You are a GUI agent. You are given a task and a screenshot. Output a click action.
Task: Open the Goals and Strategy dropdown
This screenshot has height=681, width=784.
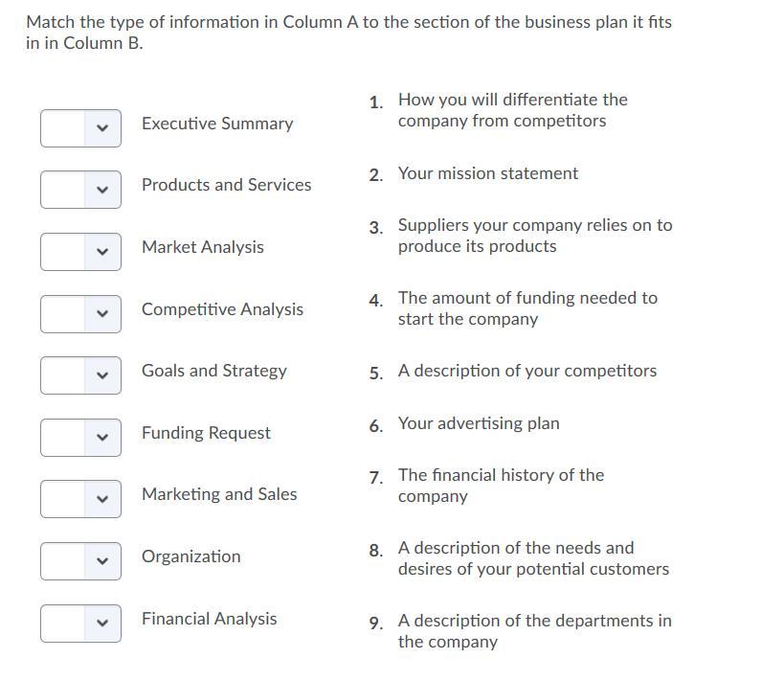[x=80, y=375]
